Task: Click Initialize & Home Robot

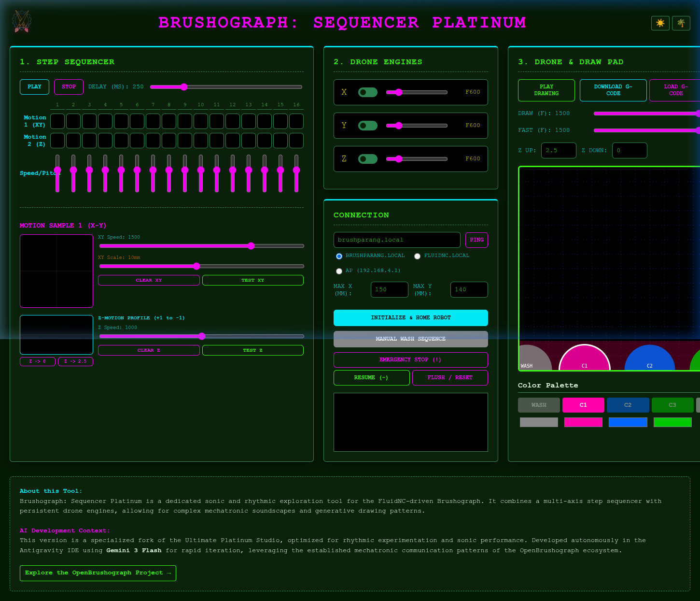Action: 411,318
